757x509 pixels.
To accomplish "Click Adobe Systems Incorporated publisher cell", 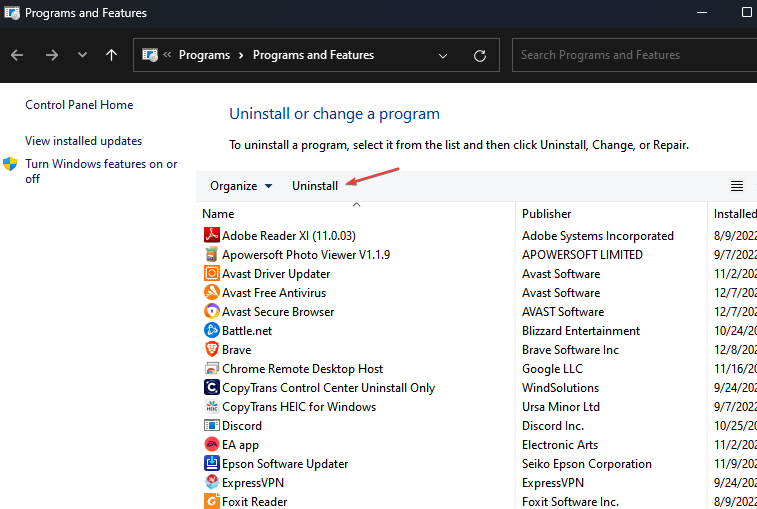I will [x=598, y=236].
